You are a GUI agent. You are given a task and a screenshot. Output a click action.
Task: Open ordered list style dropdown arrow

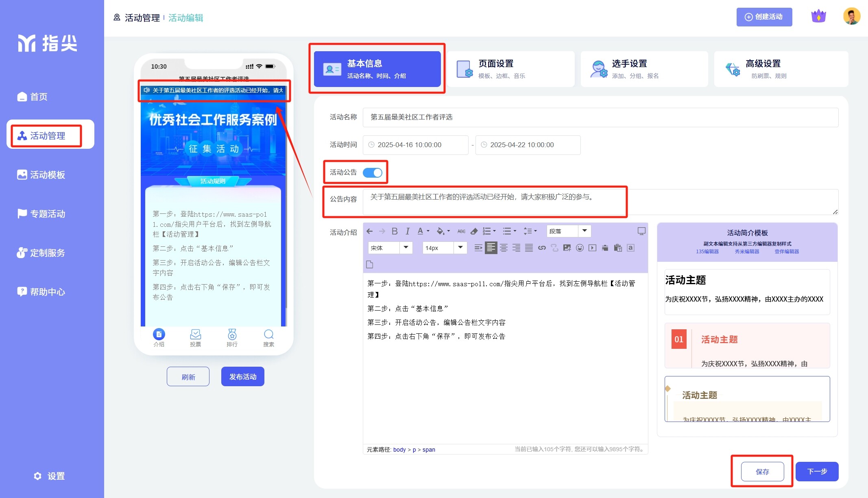tap(495, 231)
